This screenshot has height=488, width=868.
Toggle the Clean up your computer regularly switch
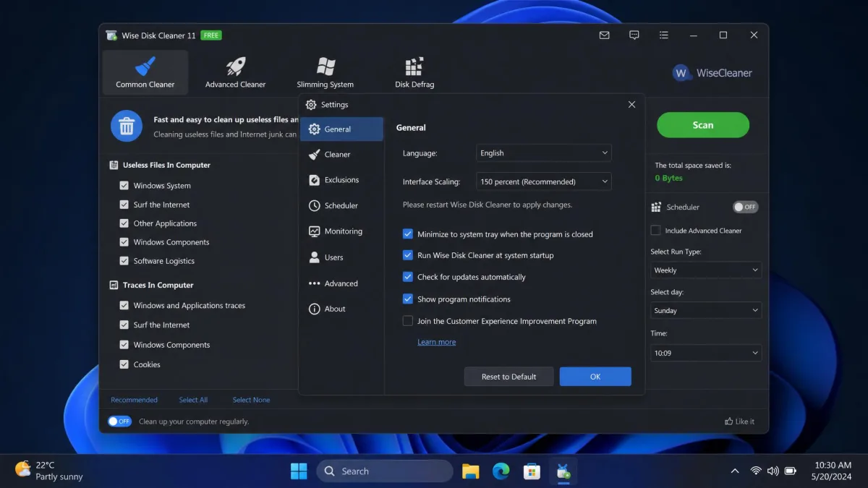click(119, 421)
